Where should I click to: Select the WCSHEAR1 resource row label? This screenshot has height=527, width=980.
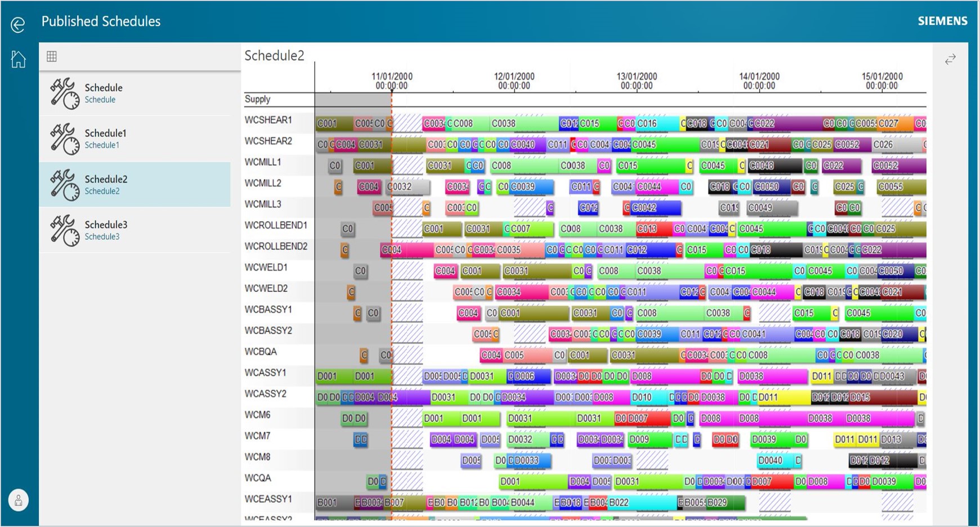click(x=268, y=120)
